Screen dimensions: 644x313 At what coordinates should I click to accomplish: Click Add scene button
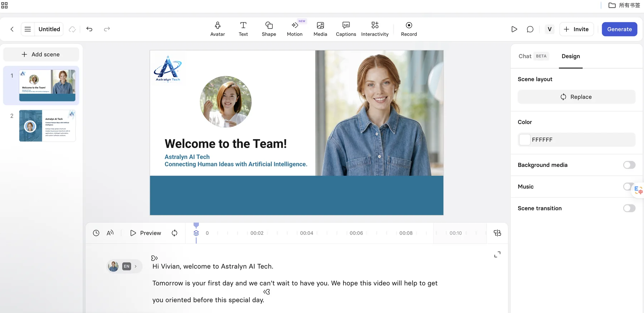point(41,54)
